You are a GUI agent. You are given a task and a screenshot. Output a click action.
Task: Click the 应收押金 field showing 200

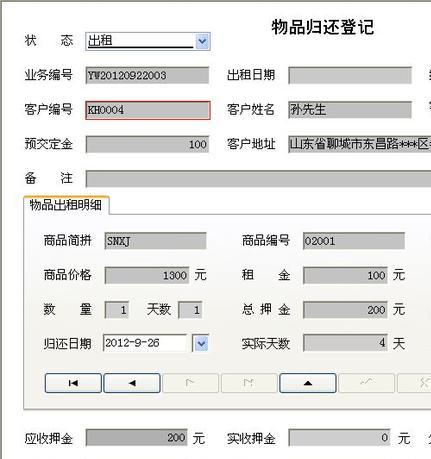coord(137,438)
